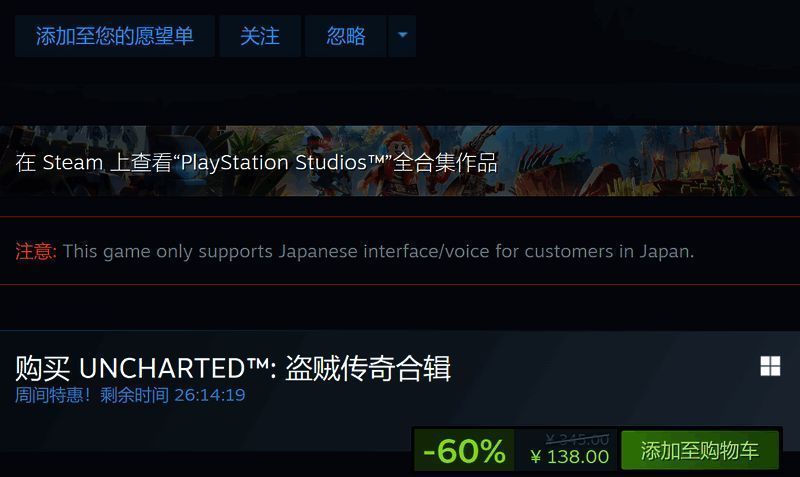This screenshot has height=477, width=800.
Task: Click the Japanese interface/voice notice text
Action: click(x=379, y=251)
